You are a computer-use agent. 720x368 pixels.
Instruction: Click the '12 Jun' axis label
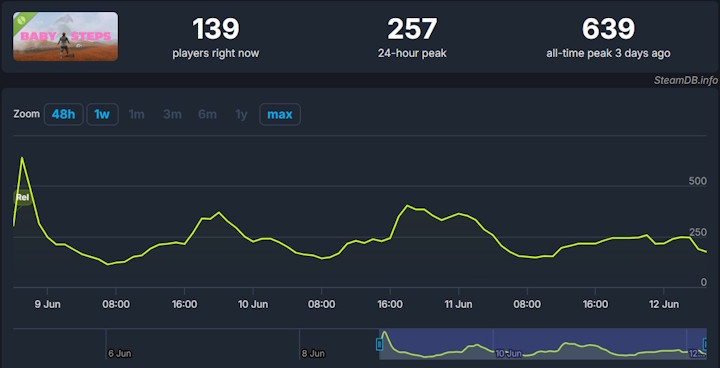point(664,304)
